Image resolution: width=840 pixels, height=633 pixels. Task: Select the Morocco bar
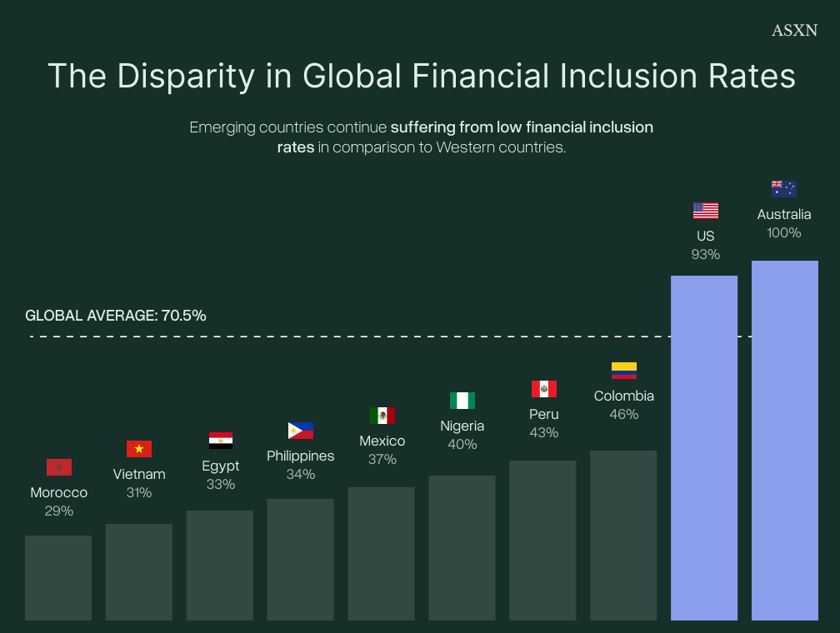click(x=58, y=578)
